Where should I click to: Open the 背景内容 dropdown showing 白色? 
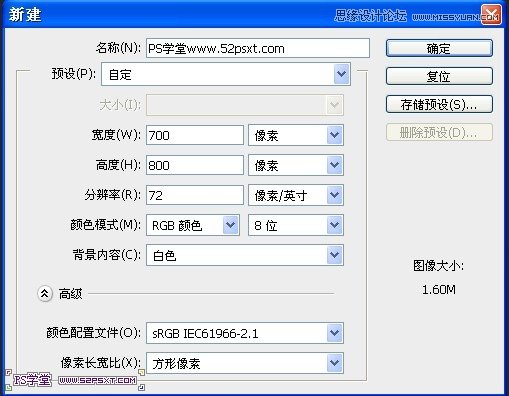245,255
